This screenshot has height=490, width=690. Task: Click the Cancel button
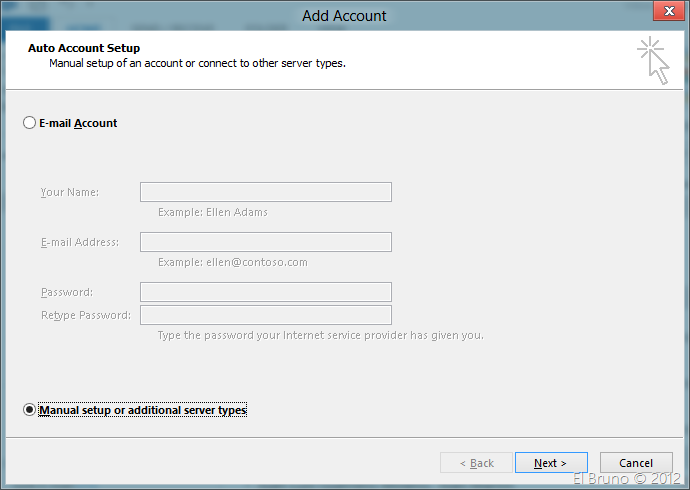(635, 463)
